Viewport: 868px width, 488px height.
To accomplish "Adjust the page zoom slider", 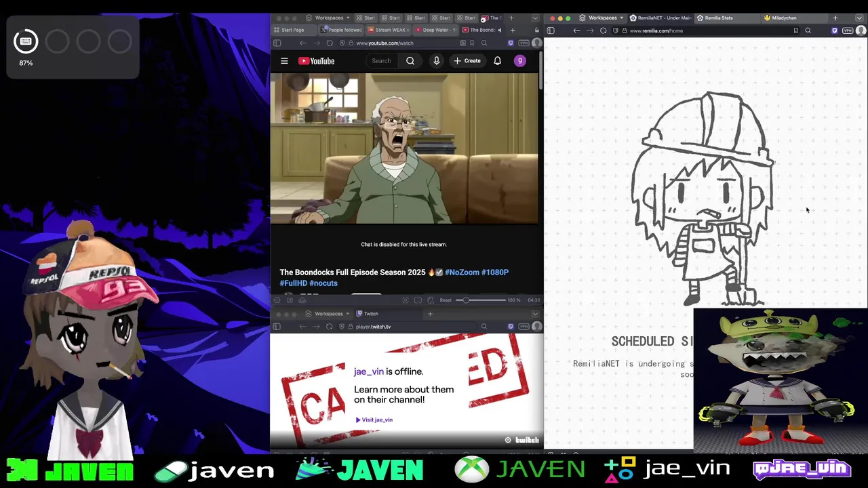I will click(479, 300).
